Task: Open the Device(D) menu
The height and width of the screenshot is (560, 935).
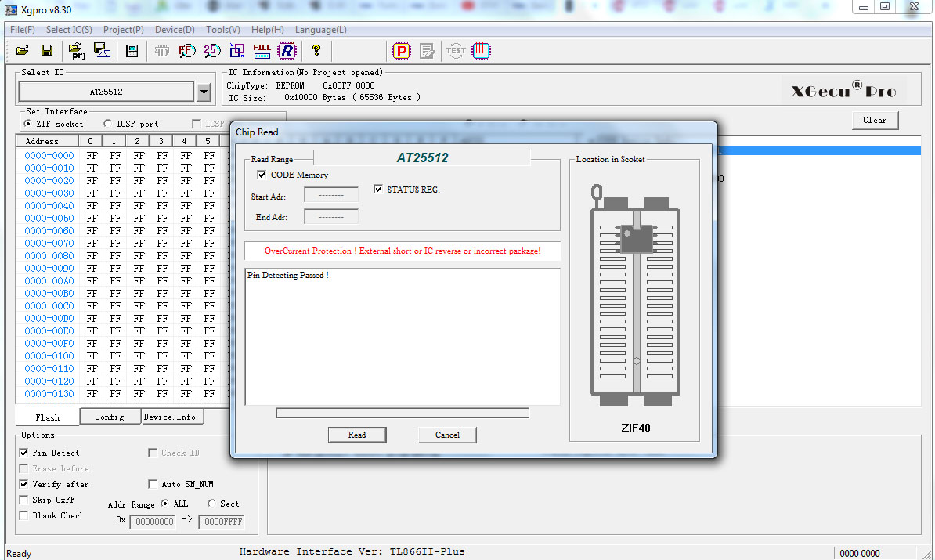Action: [175, 29]
